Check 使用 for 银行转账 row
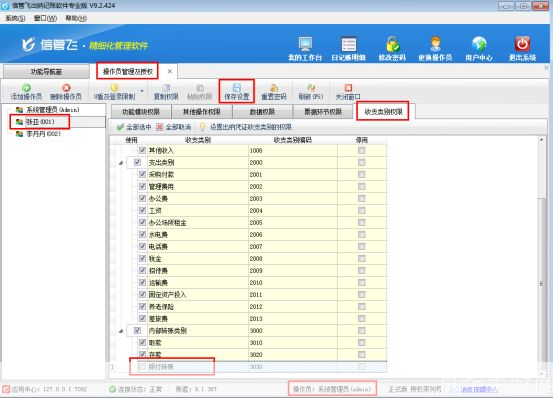Image resolution: width=553 pixels, height=398 pixels. tap(142, 367)
